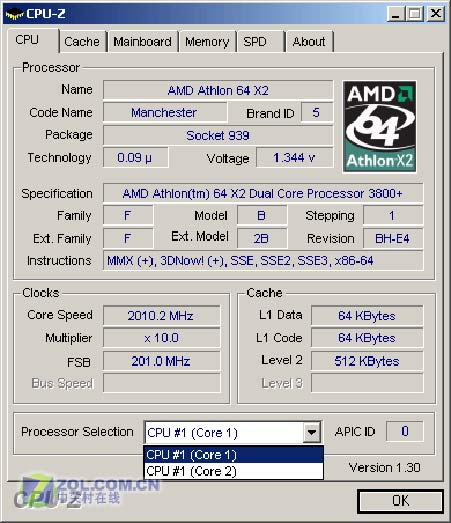This screenshot has height=523, width=451.
Task: Click the Ext. Family value F
Action: pyautogui.click(x=128, y=238)
